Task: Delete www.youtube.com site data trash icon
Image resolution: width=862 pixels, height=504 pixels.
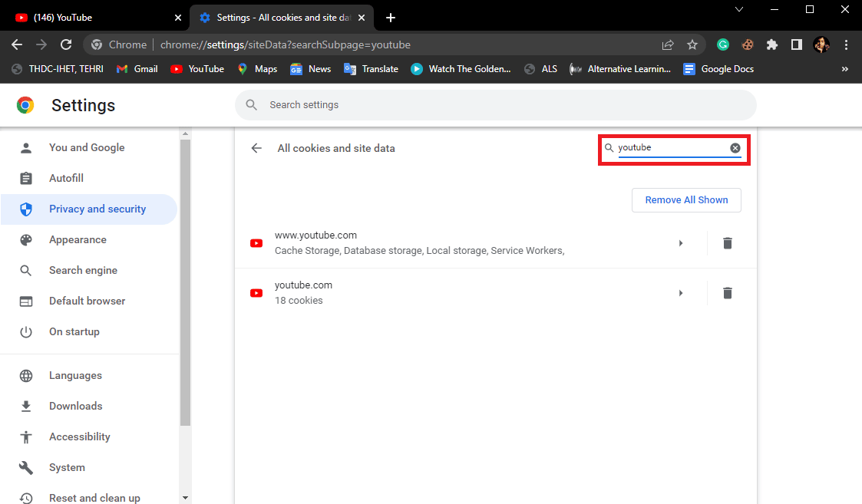Action: pyautogui.click(x=728, y=243)
